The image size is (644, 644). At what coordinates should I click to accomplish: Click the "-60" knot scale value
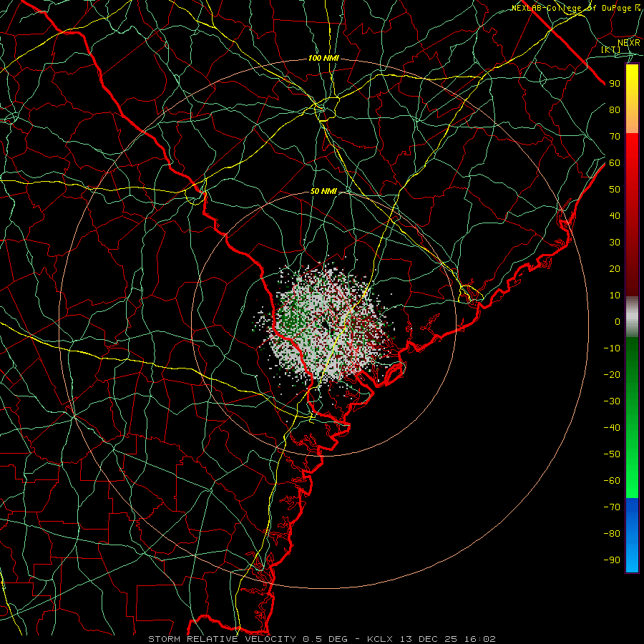tap(612, 481)
